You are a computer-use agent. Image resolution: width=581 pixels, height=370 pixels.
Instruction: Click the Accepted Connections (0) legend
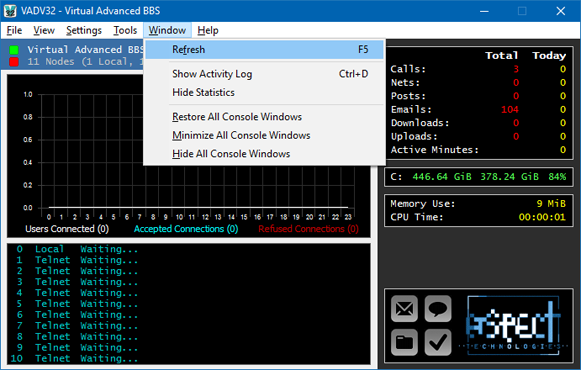[x=186, y=229]
